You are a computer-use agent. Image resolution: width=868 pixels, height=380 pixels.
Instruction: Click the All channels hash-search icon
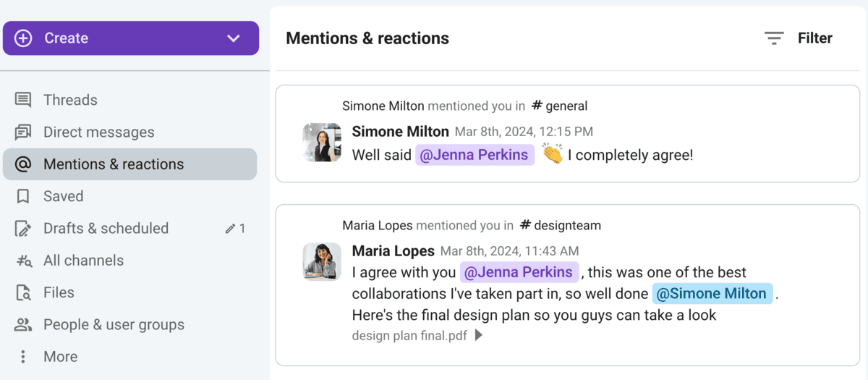point(23,261)
